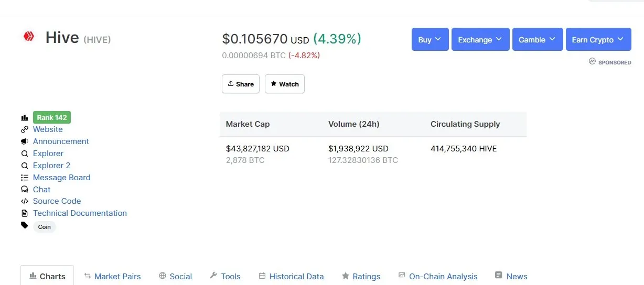This screenshot has width=644, height=285.
Task: Click the (-4.82%) BTC change
Action: [x=304, y=55]
